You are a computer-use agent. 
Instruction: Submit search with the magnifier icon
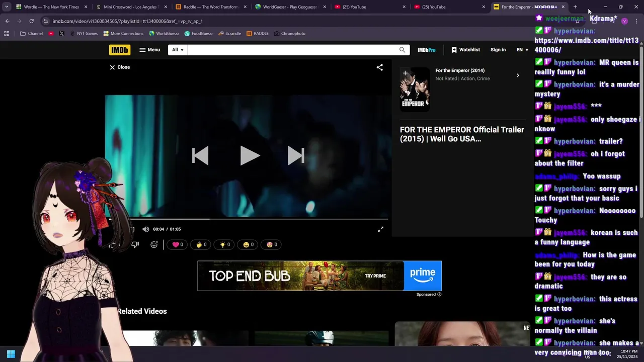point(402,50)
